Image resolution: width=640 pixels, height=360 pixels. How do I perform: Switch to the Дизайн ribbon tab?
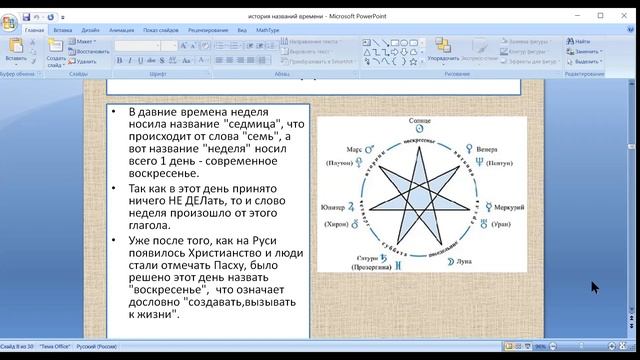click(x=90, y=30)
